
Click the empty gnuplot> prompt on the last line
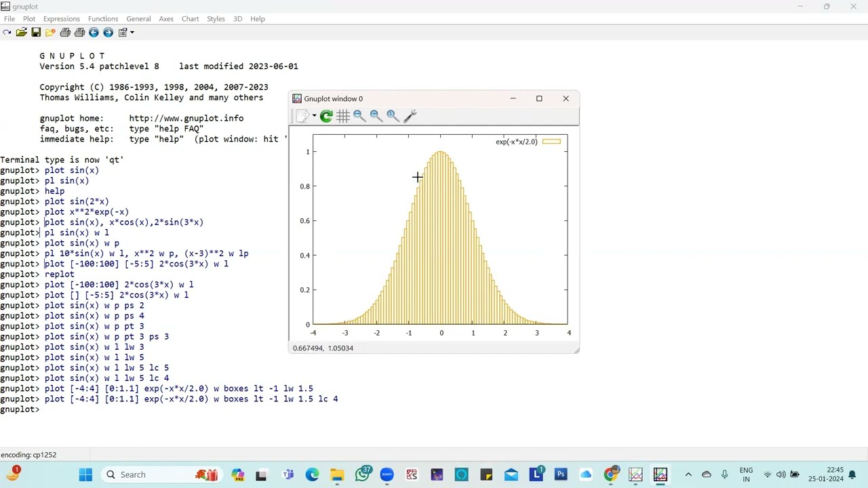click(x=20, y=409)
